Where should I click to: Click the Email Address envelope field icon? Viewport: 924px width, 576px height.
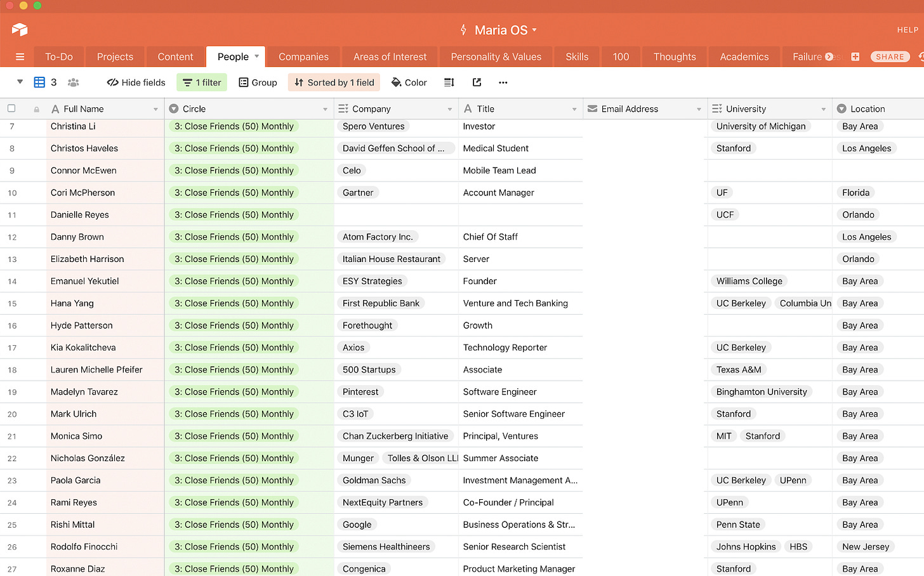tap(593, 109)
